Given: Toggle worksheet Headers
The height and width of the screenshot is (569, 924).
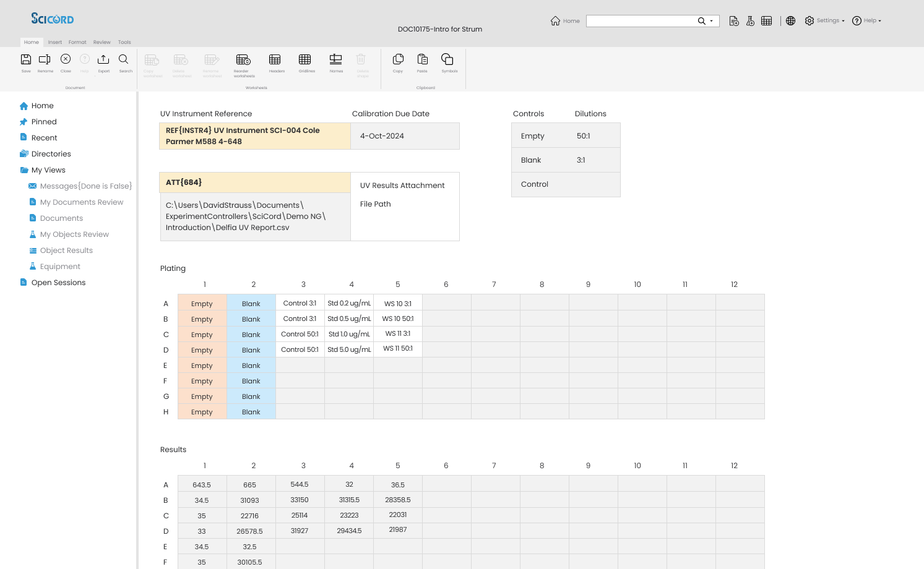Looking at the screenshot, I should point(275,59).
